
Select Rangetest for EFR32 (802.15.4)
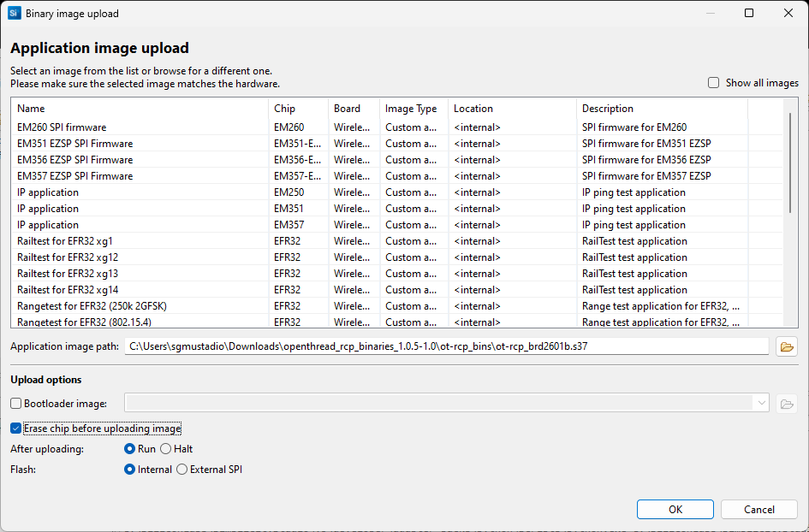(86, 322)
